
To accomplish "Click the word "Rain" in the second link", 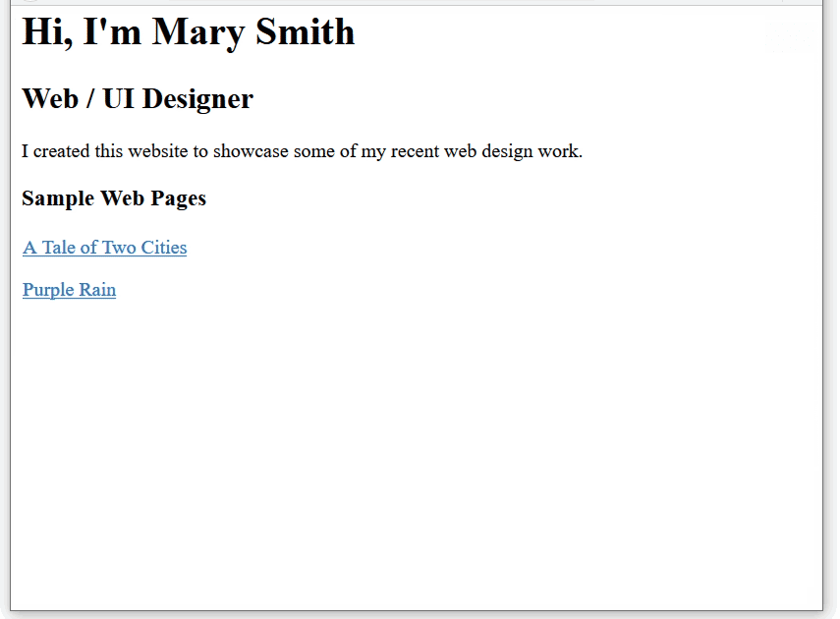I will [97, 290].
